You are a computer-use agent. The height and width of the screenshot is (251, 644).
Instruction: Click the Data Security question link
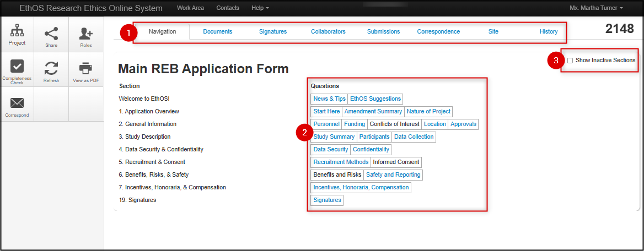[331, 150]
